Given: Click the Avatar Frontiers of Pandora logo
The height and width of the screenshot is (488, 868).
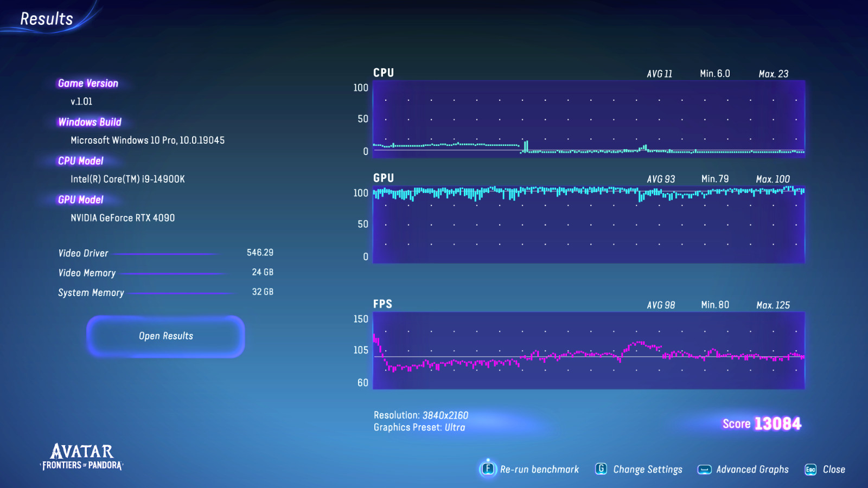Looking at the screenshot, I should tap(81, 457).
